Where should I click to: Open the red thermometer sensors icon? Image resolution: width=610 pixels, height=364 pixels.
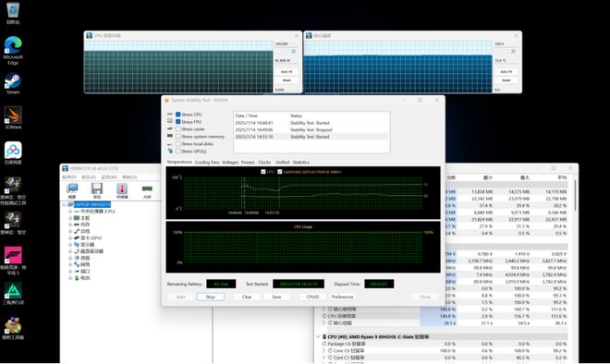tap(122, 188)
